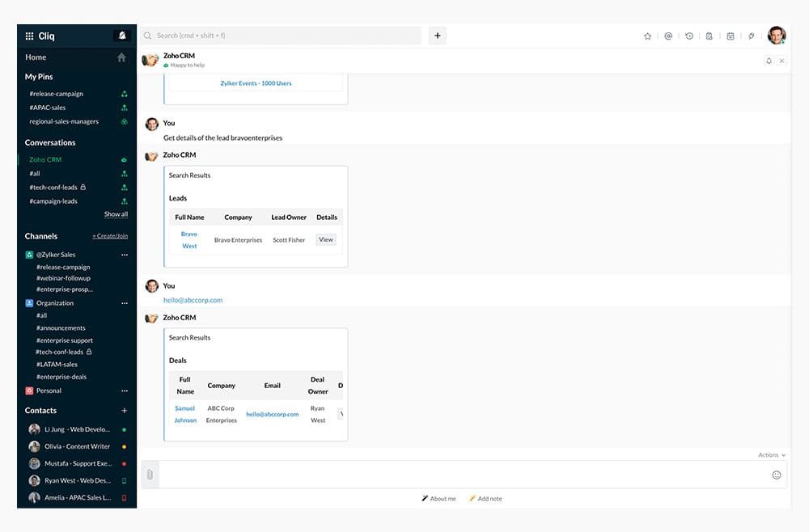Click My Pins section heading
Image resolution: width=809 pixels, height=532 pixels.
pyautogui.click(x=39, y=77)
